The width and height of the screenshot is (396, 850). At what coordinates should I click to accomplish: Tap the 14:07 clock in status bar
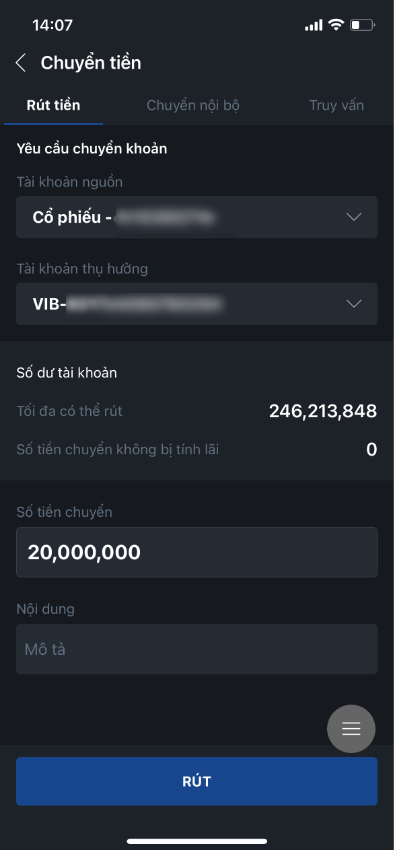53,25
